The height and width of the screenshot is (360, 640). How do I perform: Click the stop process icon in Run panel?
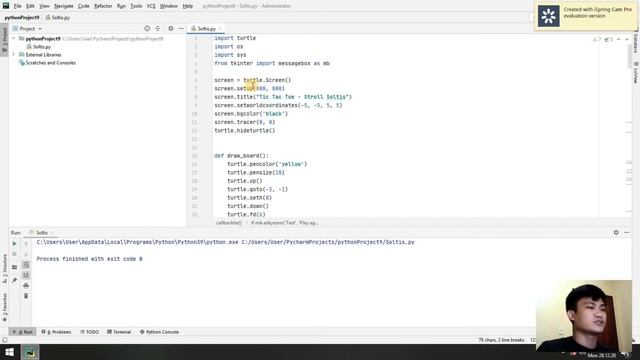pyautogui.click(x=14, y=254)
